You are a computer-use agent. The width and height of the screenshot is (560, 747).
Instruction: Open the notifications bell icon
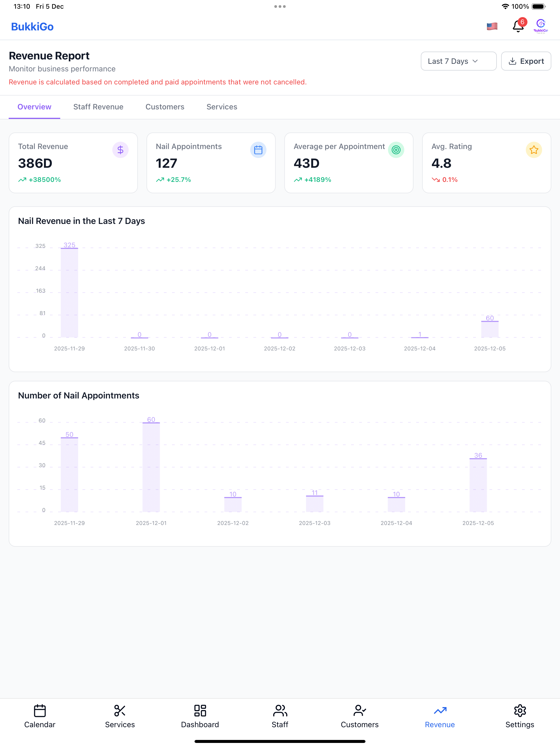(518, 26)
